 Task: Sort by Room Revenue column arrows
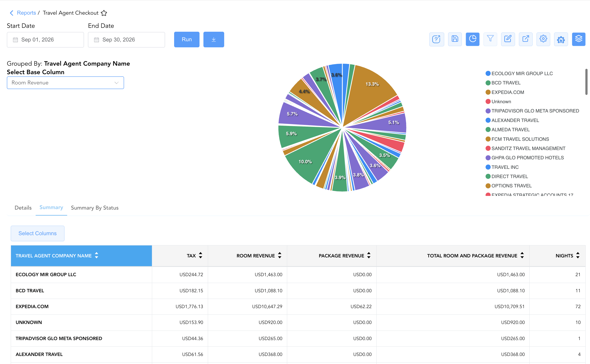tap(280, 255)
